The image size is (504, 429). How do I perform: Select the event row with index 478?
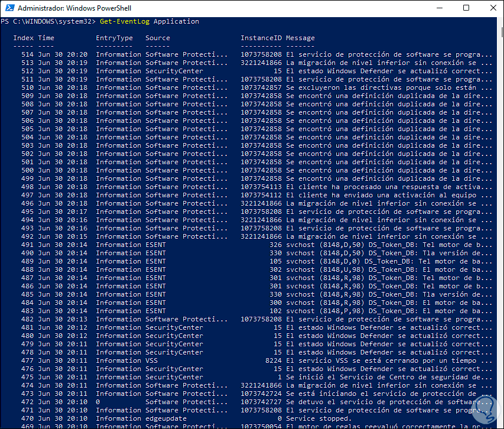[x=256, y=353]
